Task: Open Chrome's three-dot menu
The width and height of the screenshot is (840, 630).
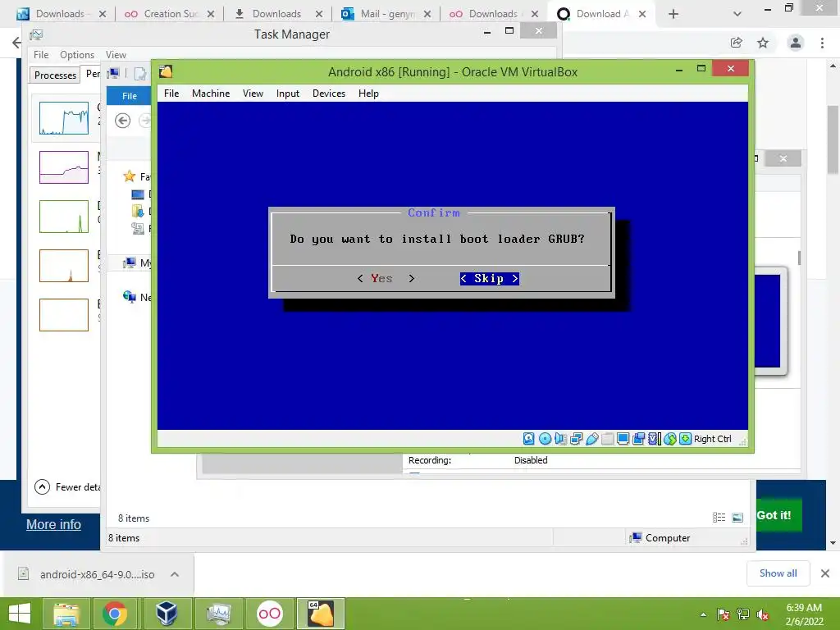Action: [x=822, y=43]
